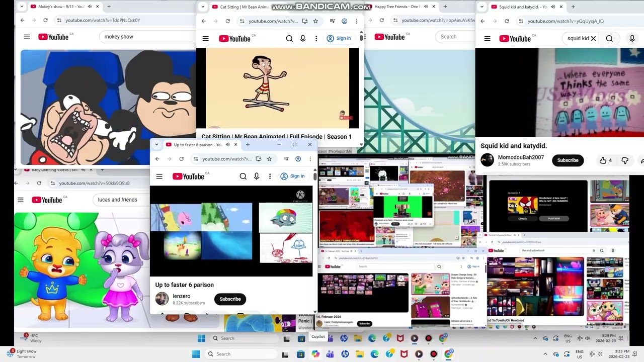Open File Explorer from the bottom taskbar

click(x=360, y=354)
